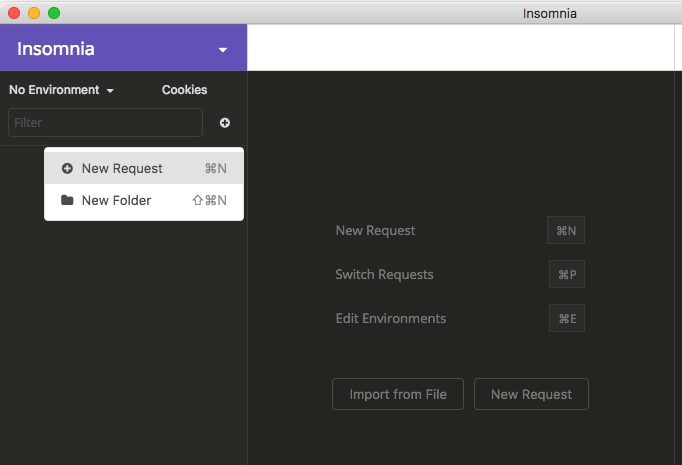Click the ⌘P shortcut key badge
This screenshot has width=682, height=465.
click(566, 275)
